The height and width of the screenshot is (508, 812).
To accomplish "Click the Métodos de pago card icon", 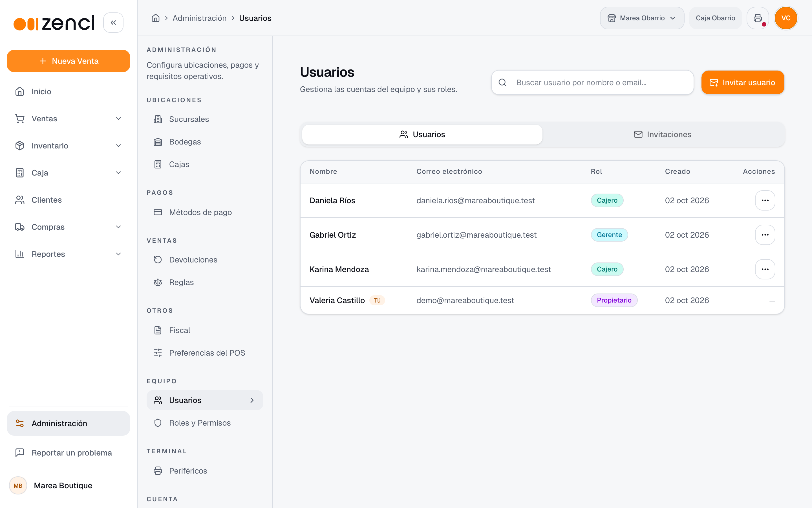I will pyautogui.click(x=158, y=212).
